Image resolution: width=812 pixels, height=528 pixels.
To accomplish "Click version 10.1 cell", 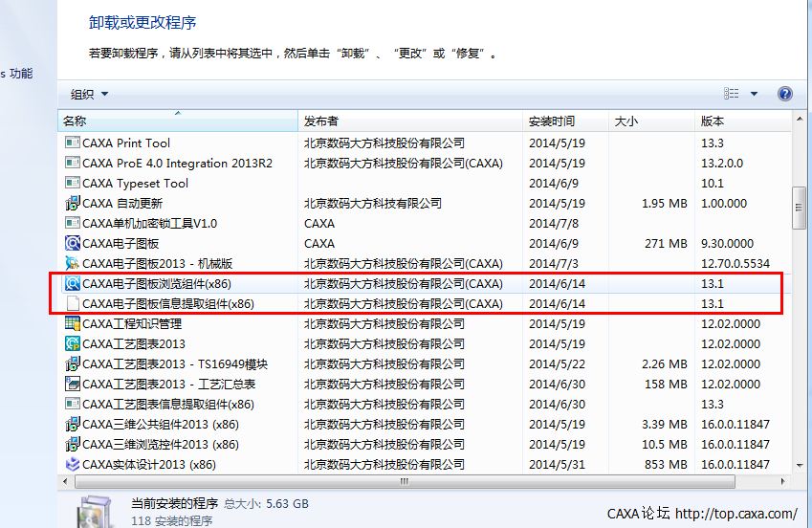I will point(712,183).
